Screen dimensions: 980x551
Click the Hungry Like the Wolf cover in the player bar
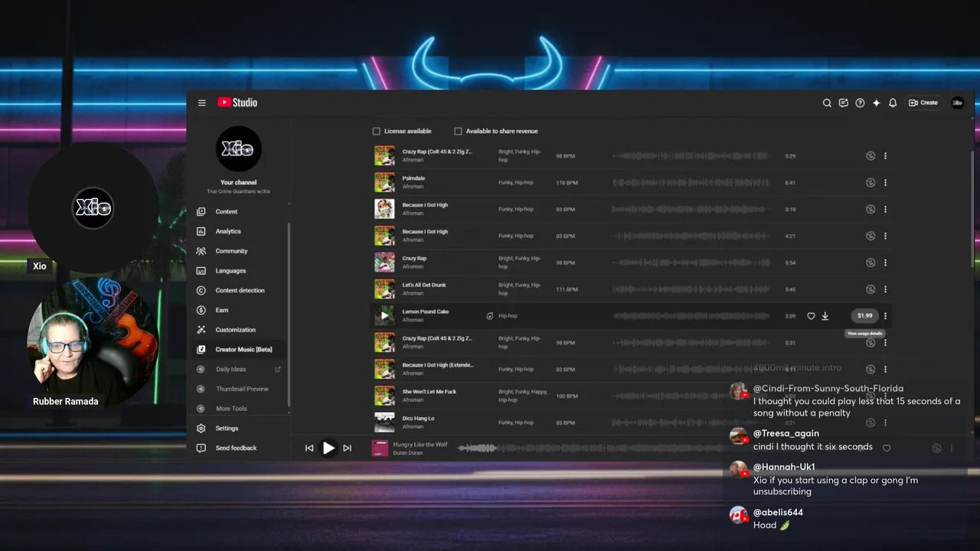pos(380,448)
